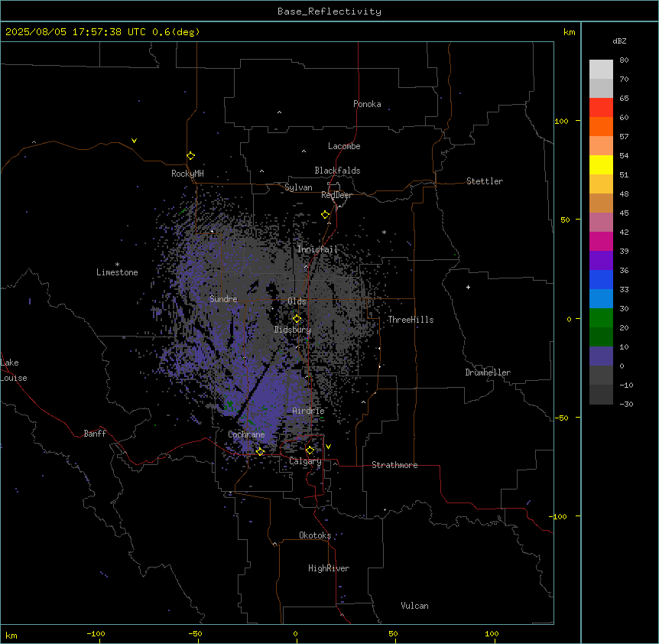Click the Ponoka city label
Image resolution: width=659 pixels, height=644 pixels.
(x=367, y=104)
